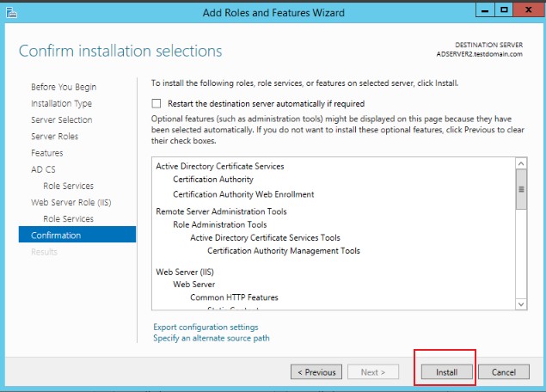Go to Web Server Role (IIS) step
This screenshot has width=546, height=392.
pos(71,202)
